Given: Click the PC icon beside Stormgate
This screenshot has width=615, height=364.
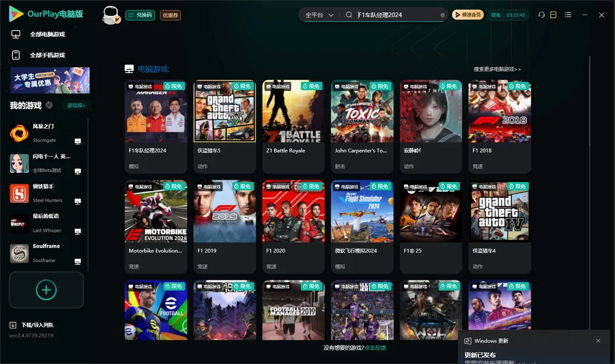Looking at the screenshot, I should pyautogui.click(x=77, y=141).
